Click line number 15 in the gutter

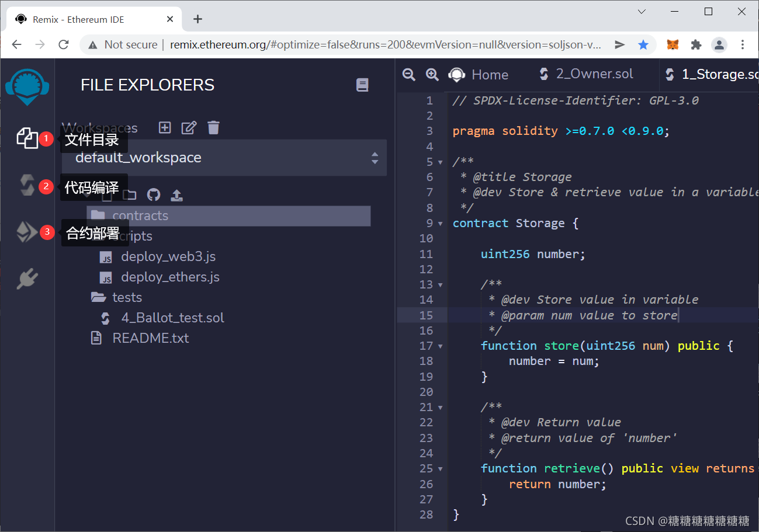426,315
